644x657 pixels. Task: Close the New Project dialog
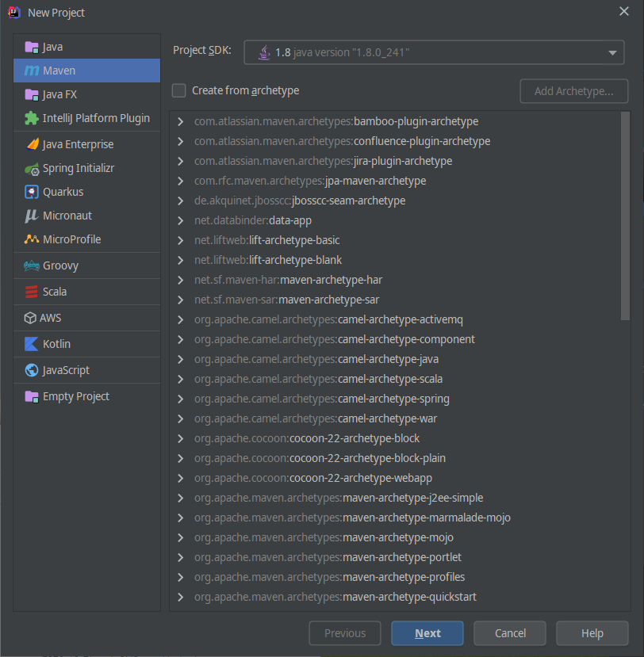tap(624, 12)
